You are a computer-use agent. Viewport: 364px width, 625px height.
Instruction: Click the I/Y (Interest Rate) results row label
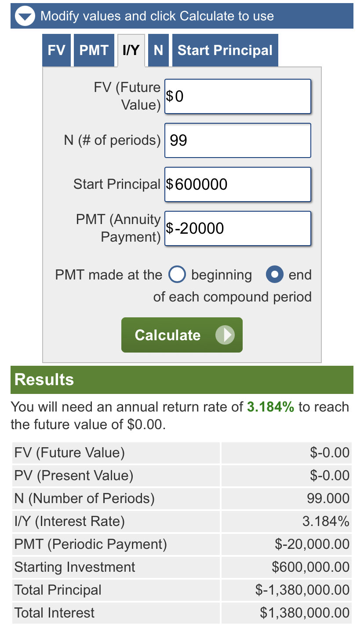coord(69,521)
